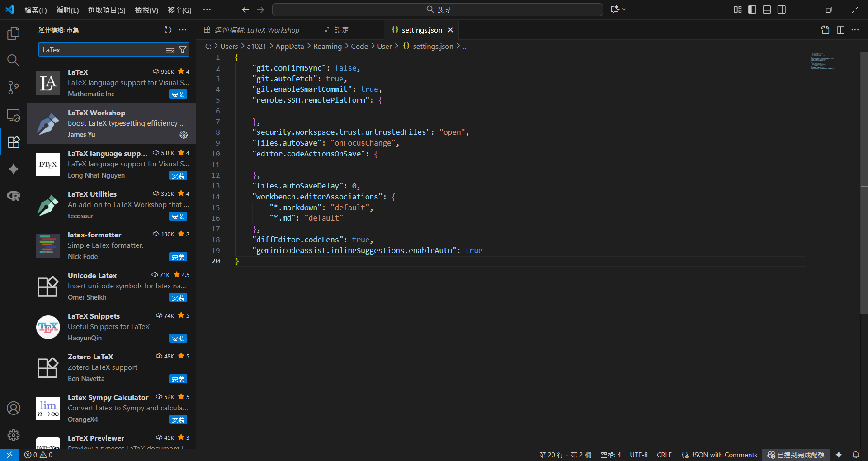Open Source Control view

(x=14, y=88)
